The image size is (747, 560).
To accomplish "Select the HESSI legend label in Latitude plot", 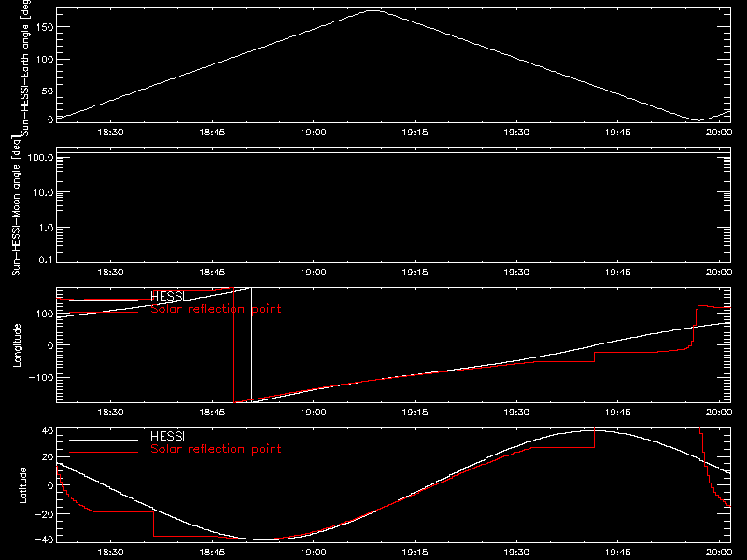I will point(167,436).
